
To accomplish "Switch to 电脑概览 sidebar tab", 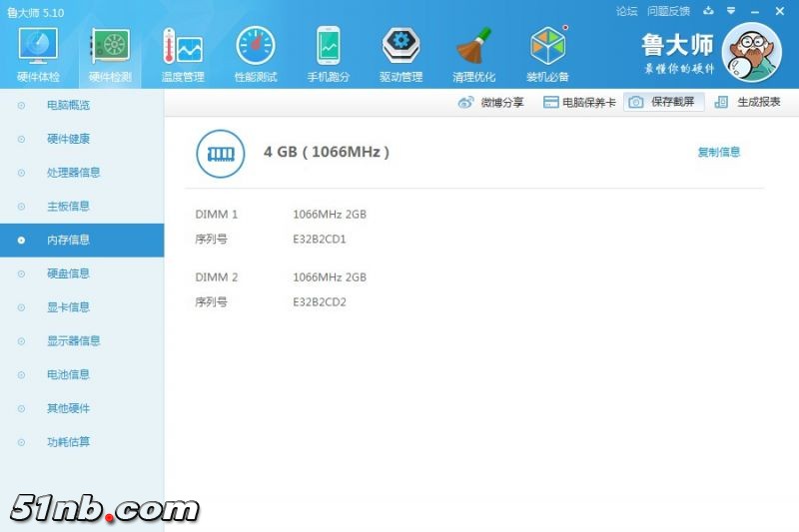I will (x=68, y=105).
